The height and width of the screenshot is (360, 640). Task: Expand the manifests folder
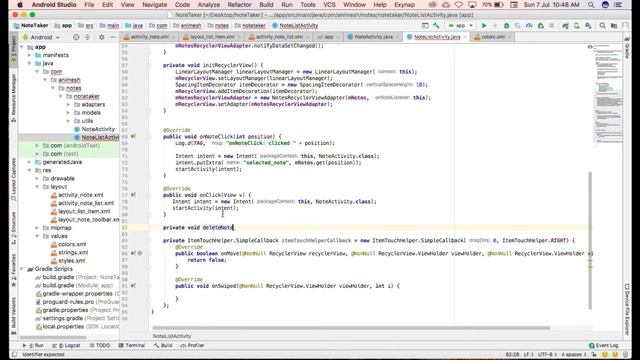tap(30, 55)
